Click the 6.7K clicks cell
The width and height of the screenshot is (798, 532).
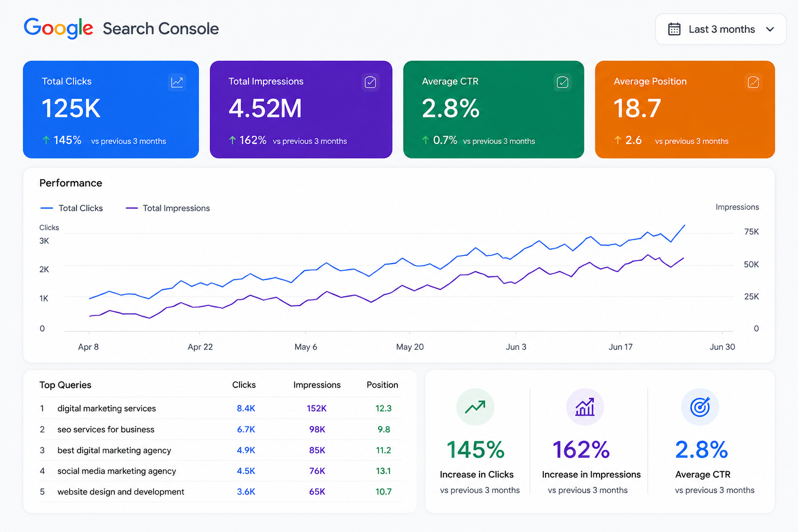click(246, 430)
